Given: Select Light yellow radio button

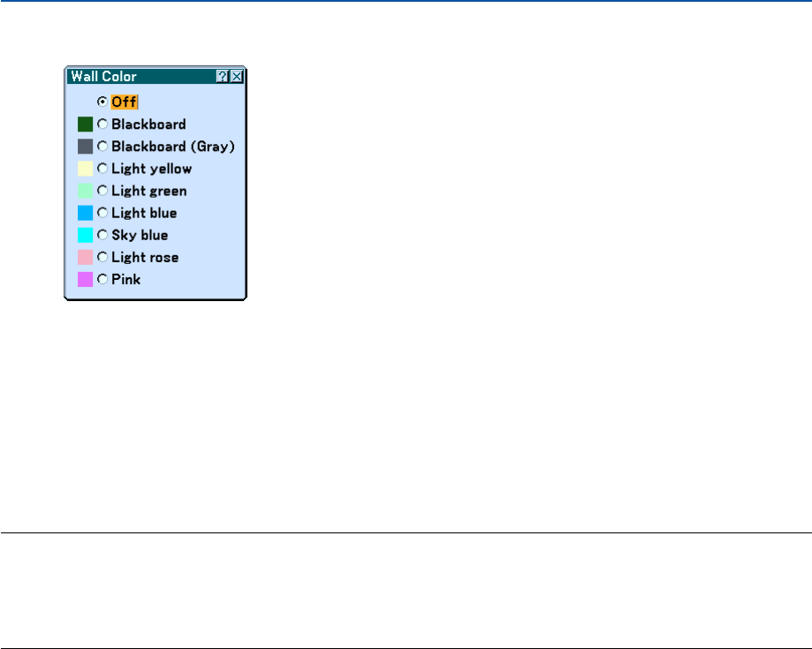Looking at the screenshot, I should click(x=102, y=169).
